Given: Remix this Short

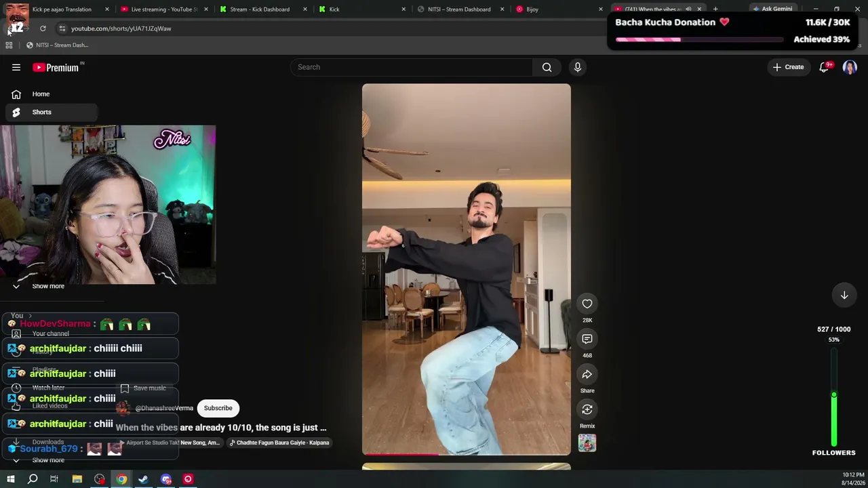Looking at the screenshot, I should point(587,409).
